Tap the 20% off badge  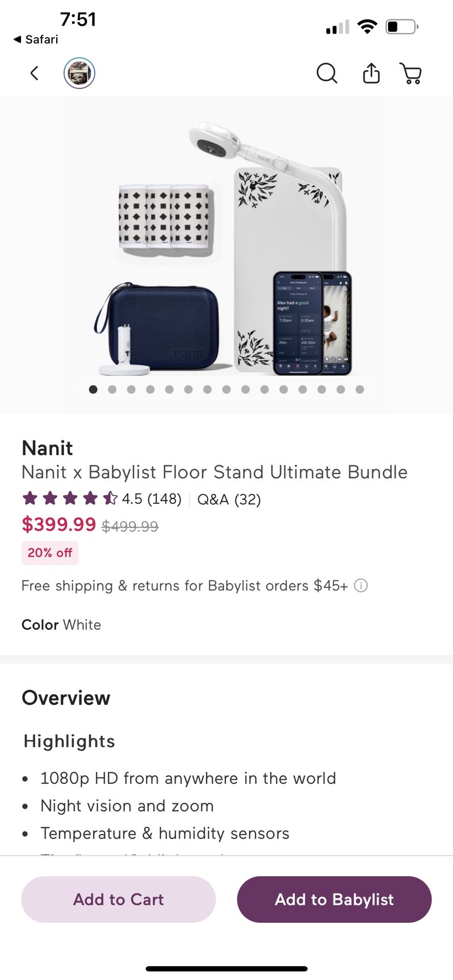point(50,553)
